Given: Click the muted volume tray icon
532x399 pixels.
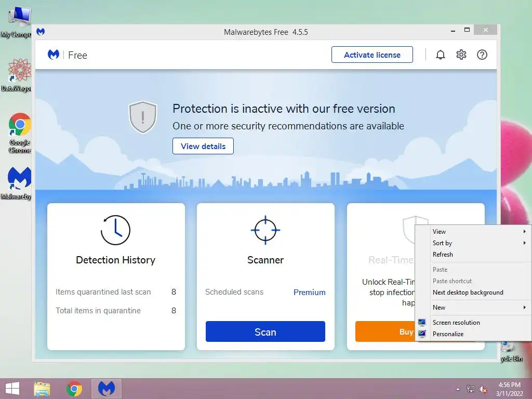Looking at the screenshot, I should [483, 389].
